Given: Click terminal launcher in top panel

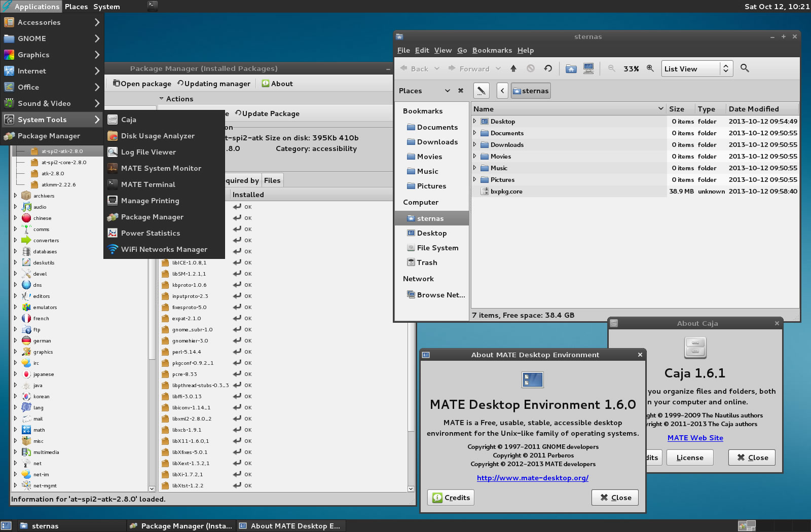Looking at the screenshot, I should (153, 6).
